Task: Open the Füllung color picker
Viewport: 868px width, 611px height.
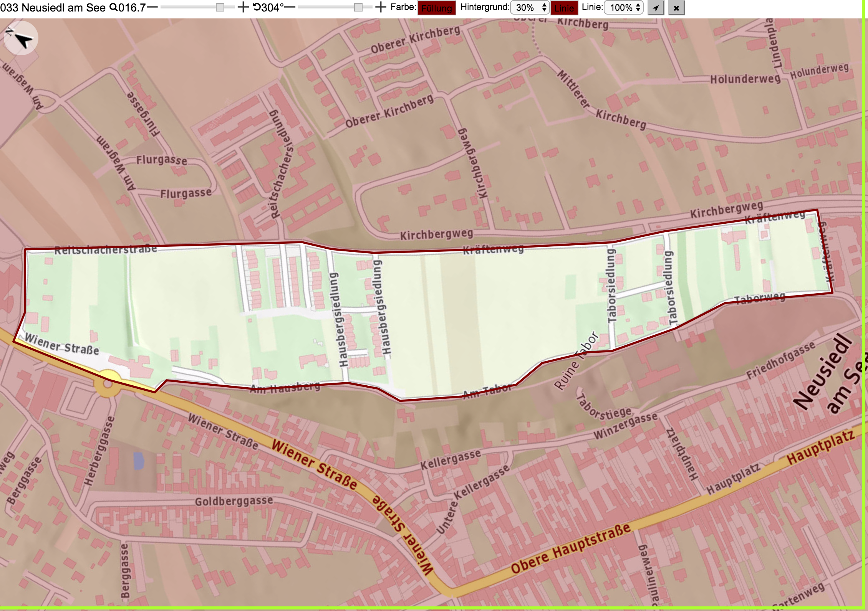Action: point(437,8)
